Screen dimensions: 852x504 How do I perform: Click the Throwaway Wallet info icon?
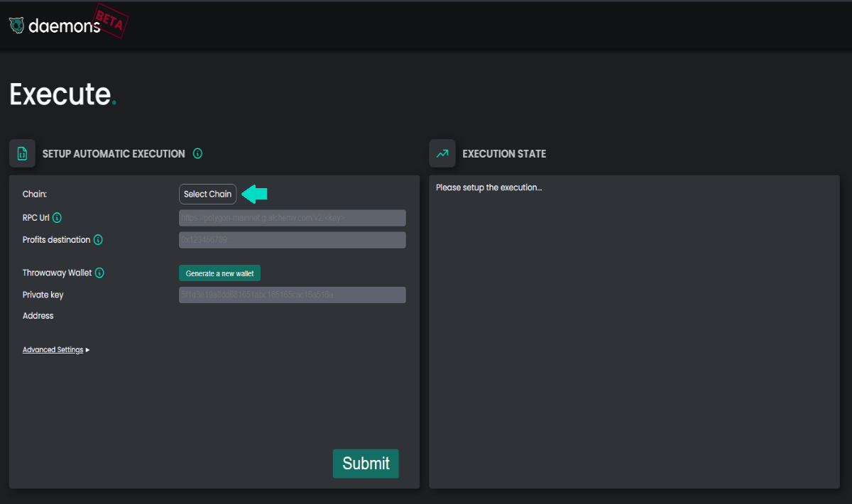[100, 273]
